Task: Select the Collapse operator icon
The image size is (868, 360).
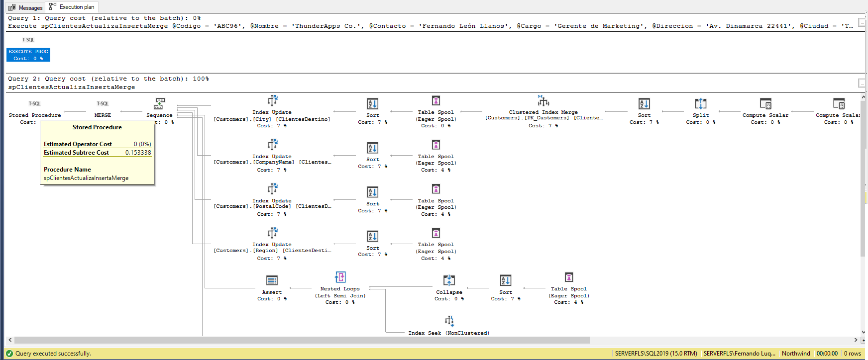Action: tap(449, 281)
